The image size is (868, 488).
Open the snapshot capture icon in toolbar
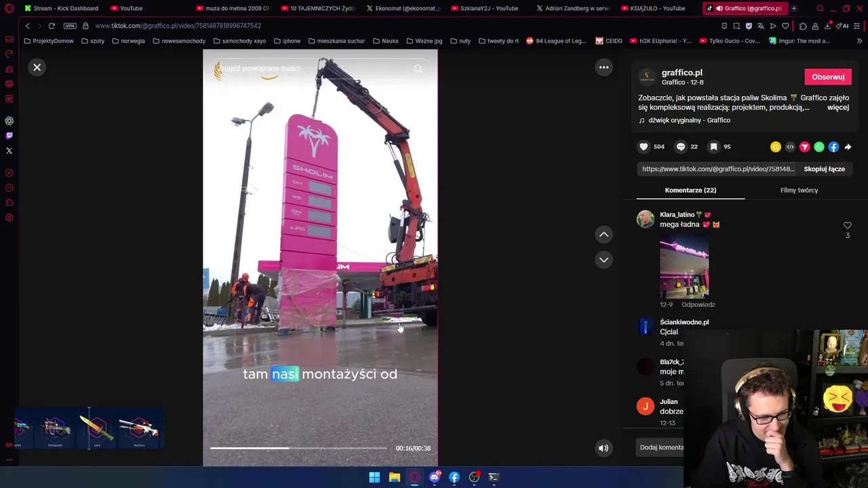[736, 26]
